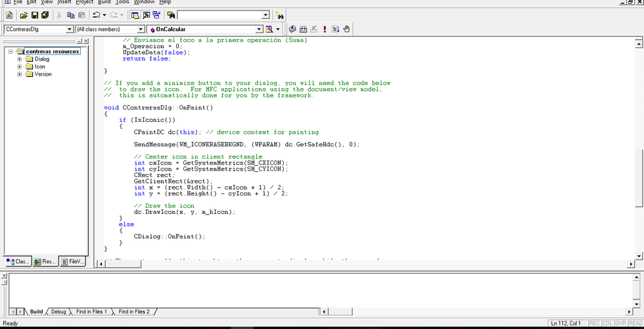
Task: Close the workspace panel with its X
Action: [86, 41]
